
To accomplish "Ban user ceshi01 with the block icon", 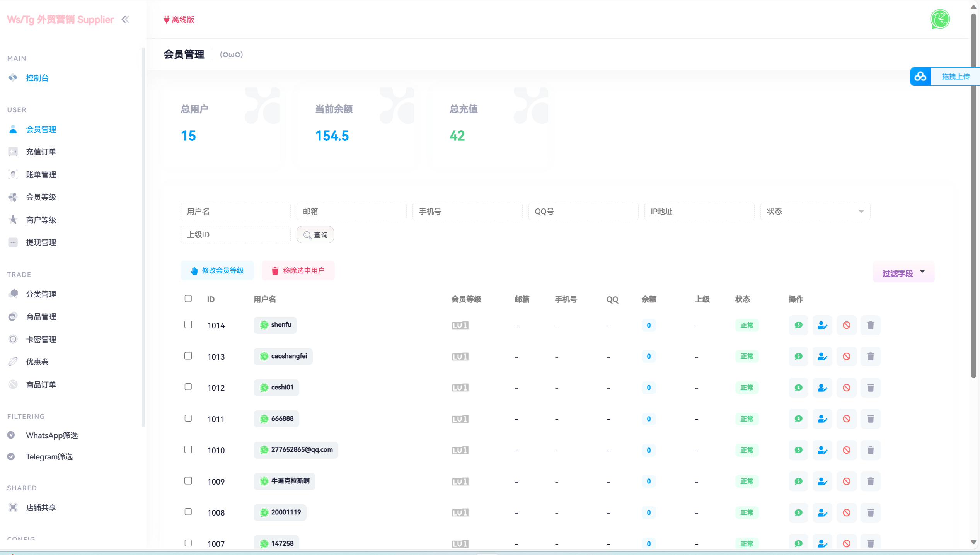I will tap(847, 388).
